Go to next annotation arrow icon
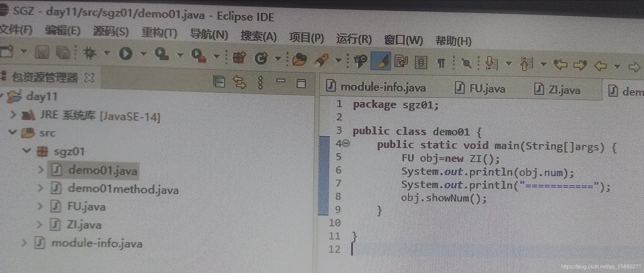The image size is (644, 273). coord(491,63)
